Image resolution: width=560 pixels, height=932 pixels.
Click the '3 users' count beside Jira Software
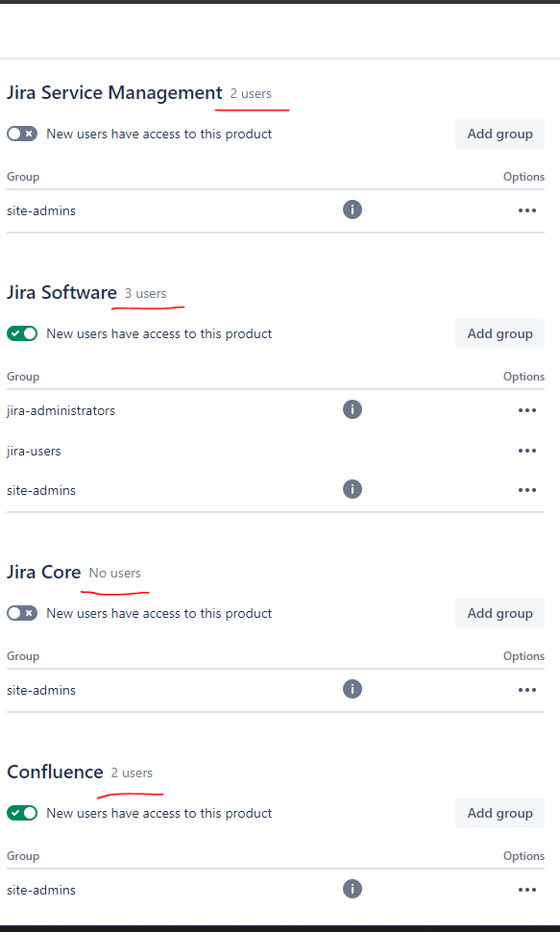[146, 293]
